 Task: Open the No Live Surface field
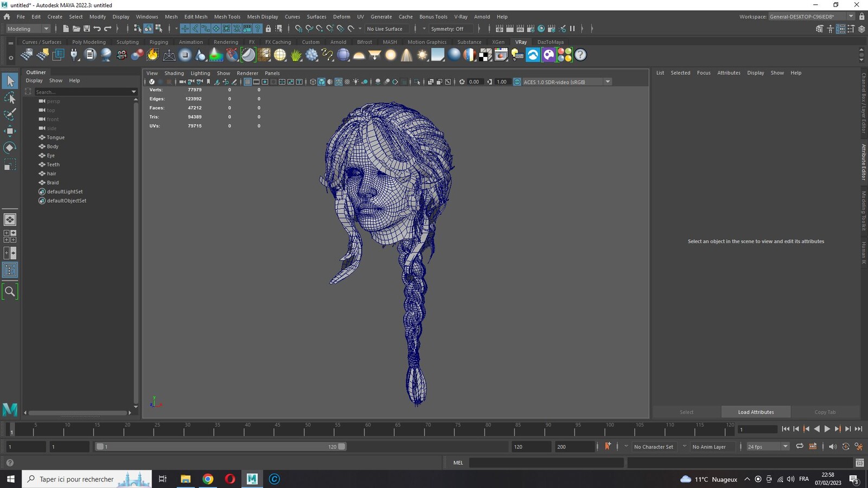387,29
